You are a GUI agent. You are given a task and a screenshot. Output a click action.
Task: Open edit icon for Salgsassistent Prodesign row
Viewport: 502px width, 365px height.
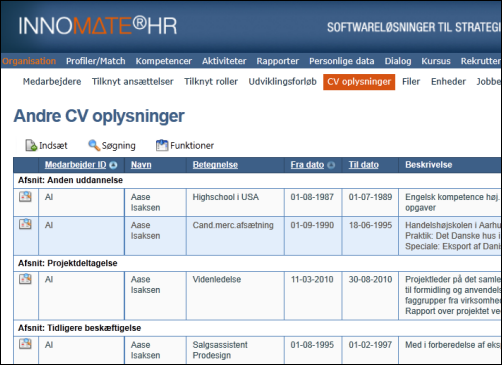click(x=25, y=343)
